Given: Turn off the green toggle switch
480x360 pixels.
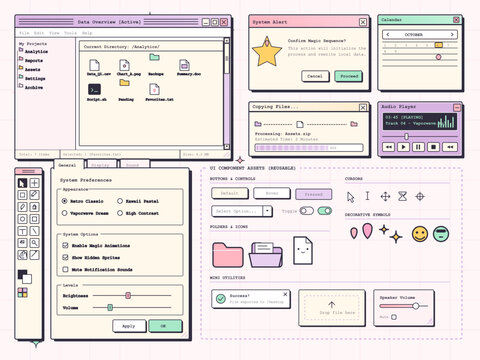Looking at the screenshot, I should click(x=325, y=211).
